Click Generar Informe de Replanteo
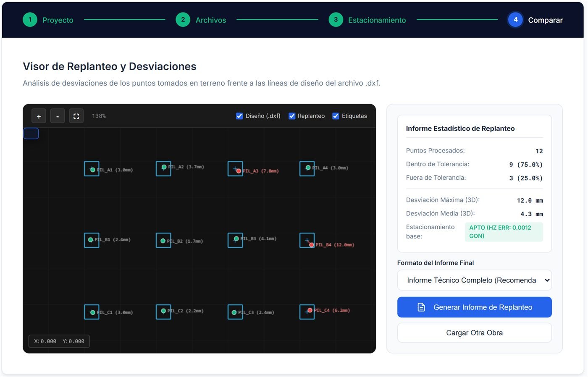Viewport: 588px width, 377px height. (474, 307)
